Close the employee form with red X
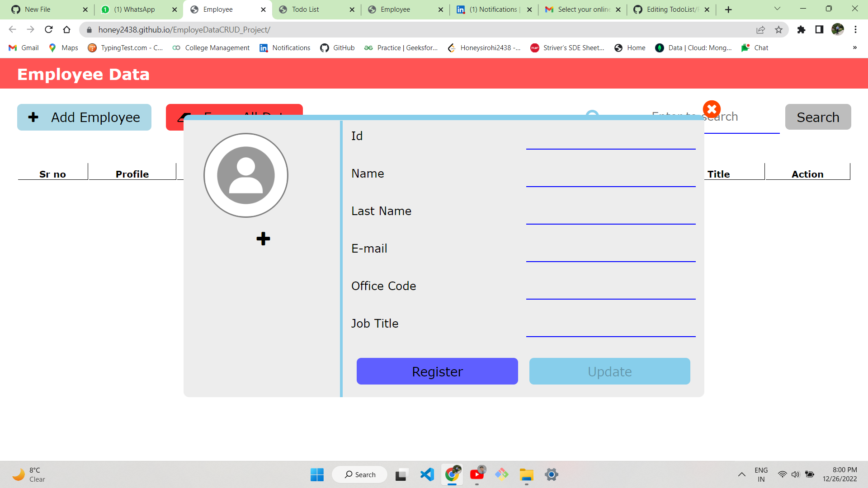The image size is (868, 488). (x=712, y=109)
